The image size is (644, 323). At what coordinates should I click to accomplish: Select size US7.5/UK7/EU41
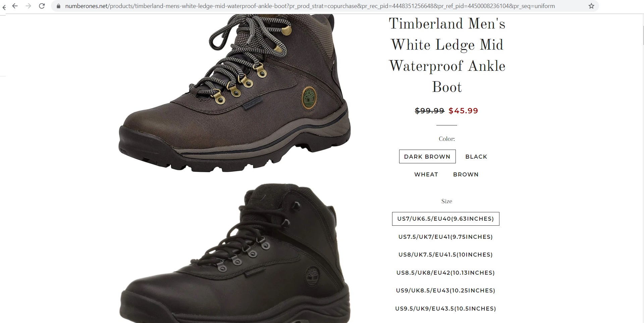click(445, 237)
